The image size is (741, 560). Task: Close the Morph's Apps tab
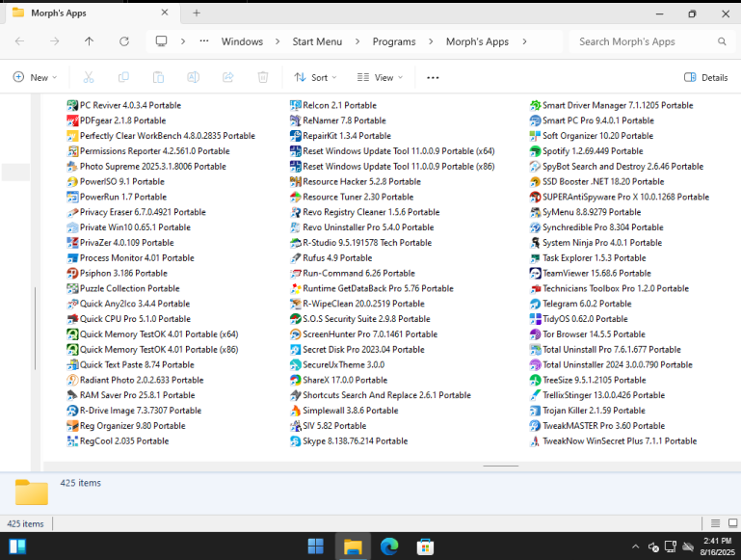click(x=165, y=13)
